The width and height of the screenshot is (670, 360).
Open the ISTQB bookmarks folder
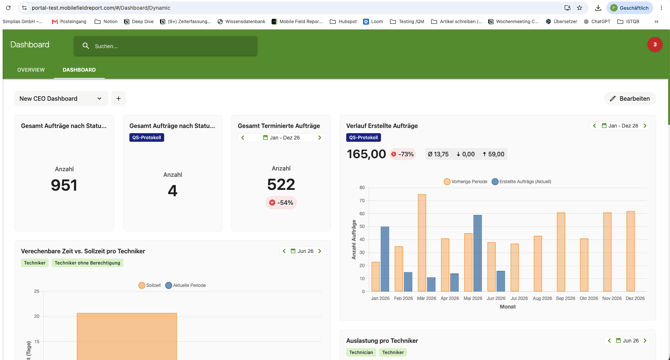coord(628,21)
